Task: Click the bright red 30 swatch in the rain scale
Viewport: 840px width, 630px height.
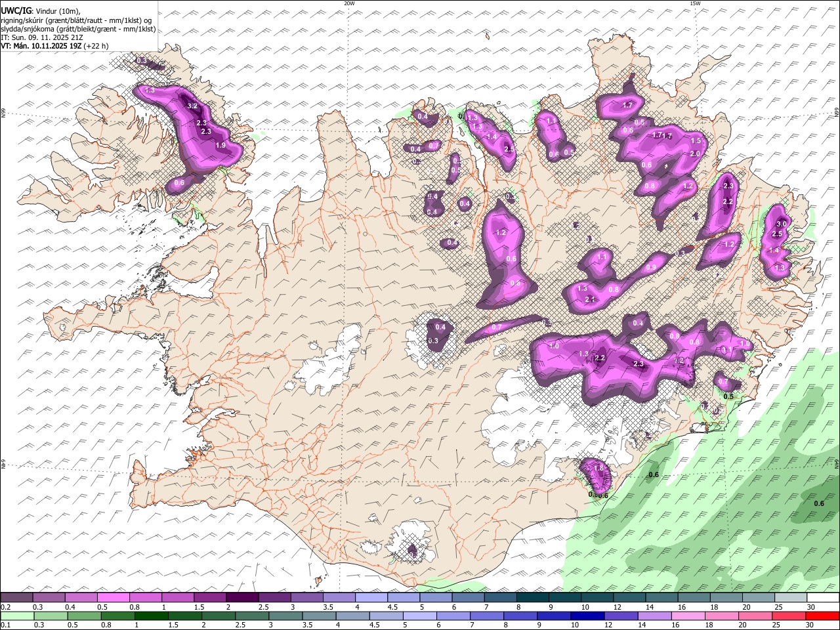Action: (x=823, y=616)
